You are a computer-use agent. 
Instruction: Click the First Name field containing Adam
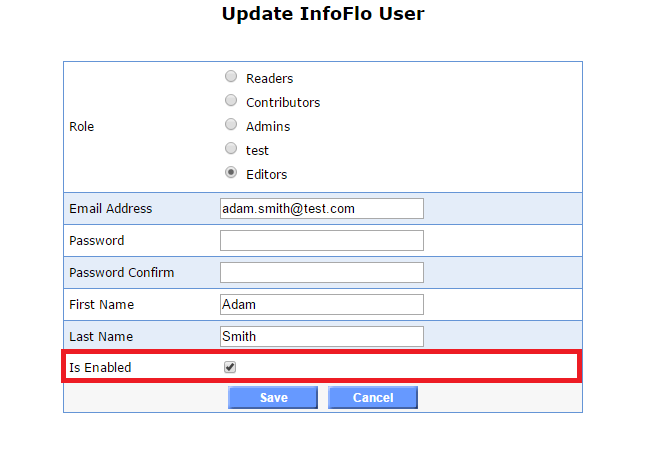(x=321, y=304)
